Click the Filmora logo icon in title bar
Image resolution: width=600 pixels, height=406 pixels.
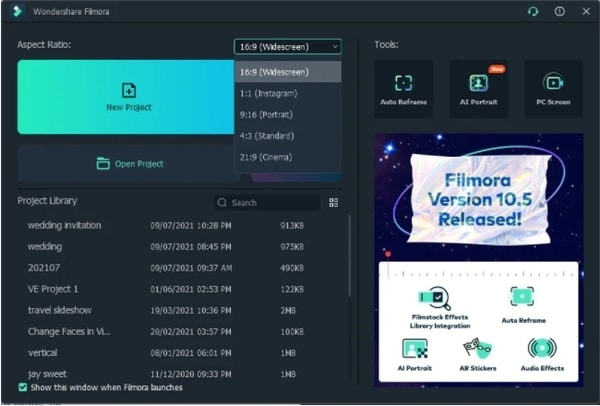click(x=17, y=11)
